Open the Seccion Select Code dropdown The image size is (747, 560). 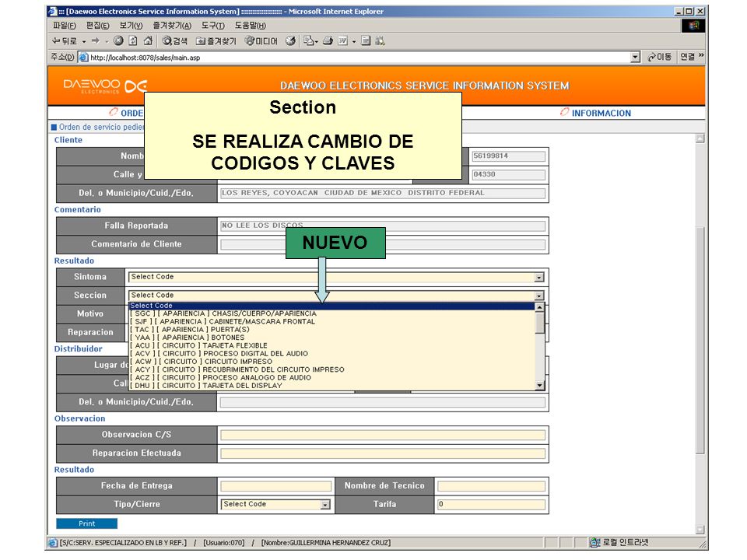(336, 296)
